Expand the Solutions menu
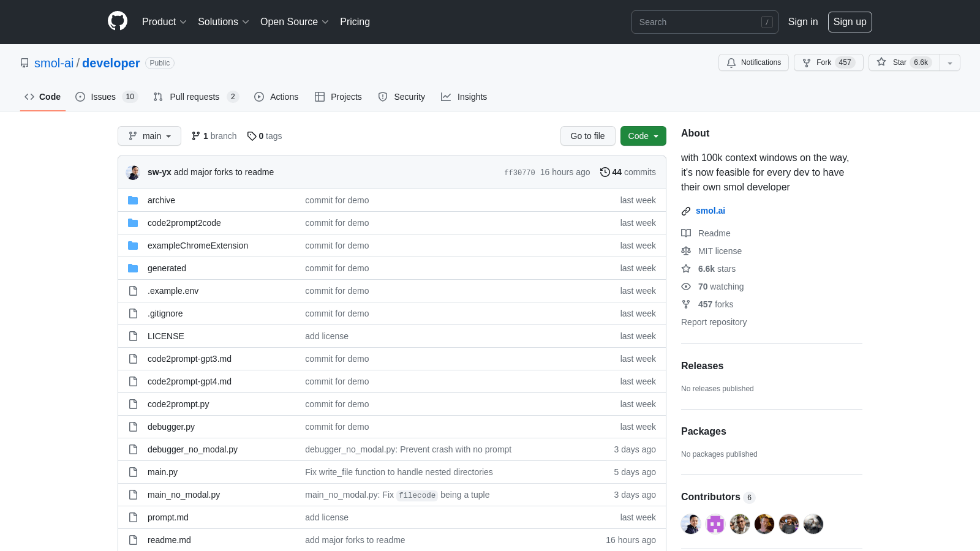The height and width of the screenshot is (551, 980). (224, 22)
